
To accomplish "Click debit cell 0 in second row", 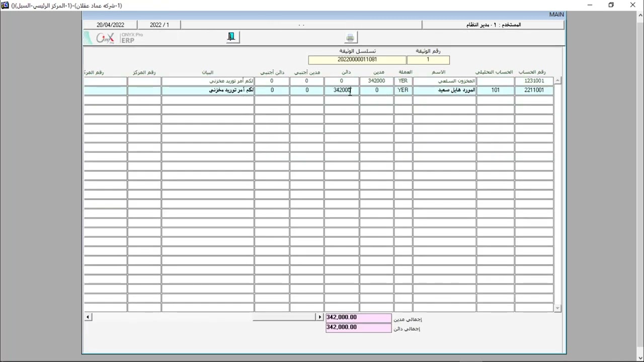I will coord(376,90).
